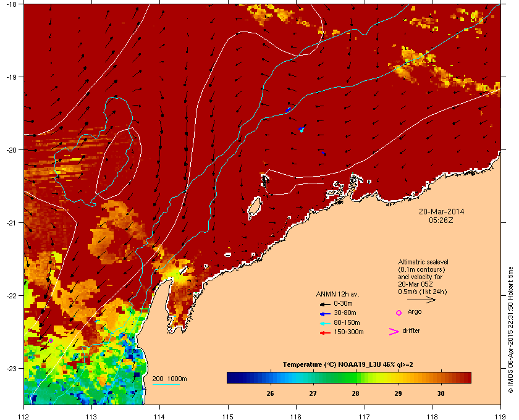519x420 pixels.
Task: Click the '20-Mar-2014' date text
Action: 442,211
